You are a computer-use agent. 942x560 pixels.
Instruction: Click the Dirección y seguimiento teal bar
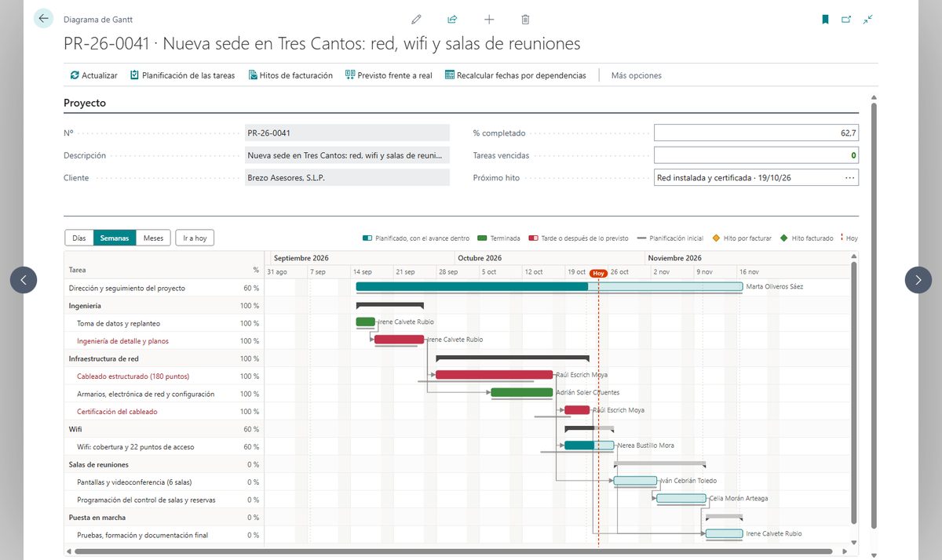click(x=549, y=286)
